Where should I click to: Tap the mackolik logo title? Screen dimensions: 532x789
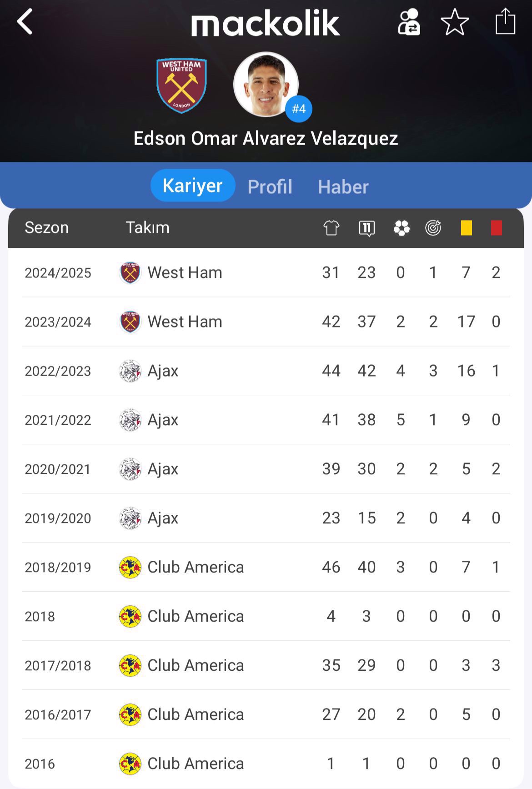pos(266,23)
